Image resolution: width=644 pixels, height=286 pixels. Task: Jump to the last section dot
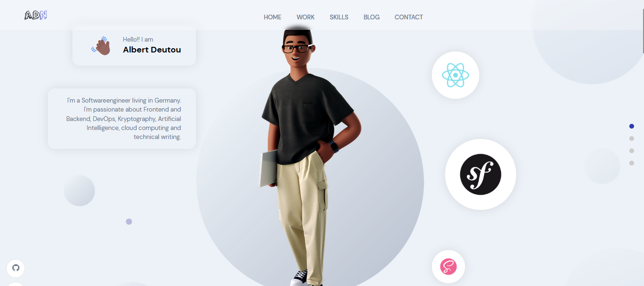(x=632, y=163)
